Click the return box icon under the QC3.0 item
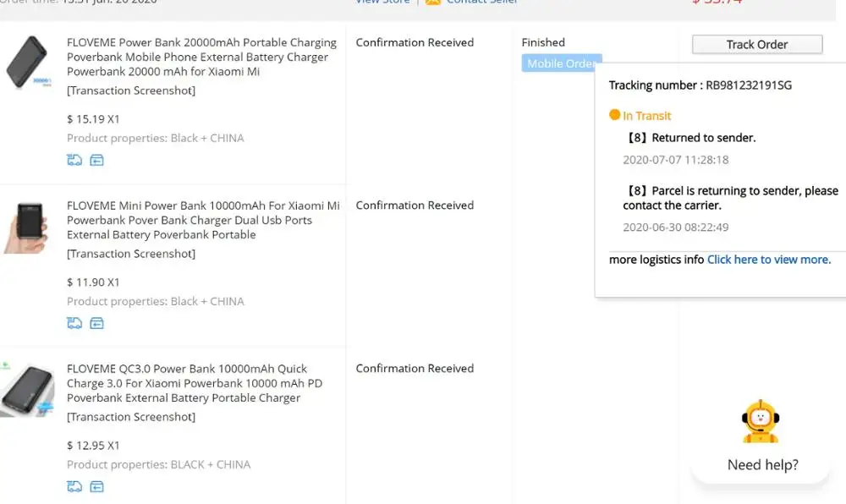846x504 pixels. coord(96,487)
